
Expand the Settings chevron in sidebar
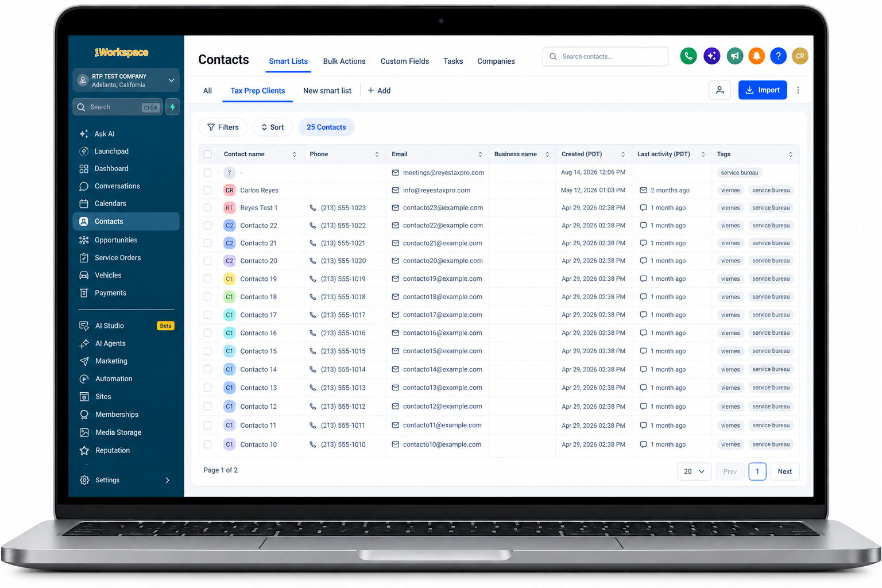point(168,480)
